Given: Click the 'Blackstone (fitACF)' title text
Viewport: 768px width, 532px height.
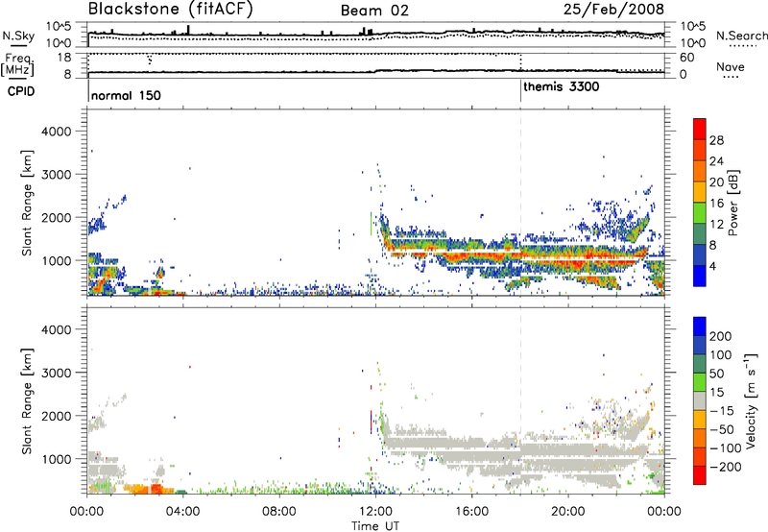Looking at the screenshot, I should (171, 9).
